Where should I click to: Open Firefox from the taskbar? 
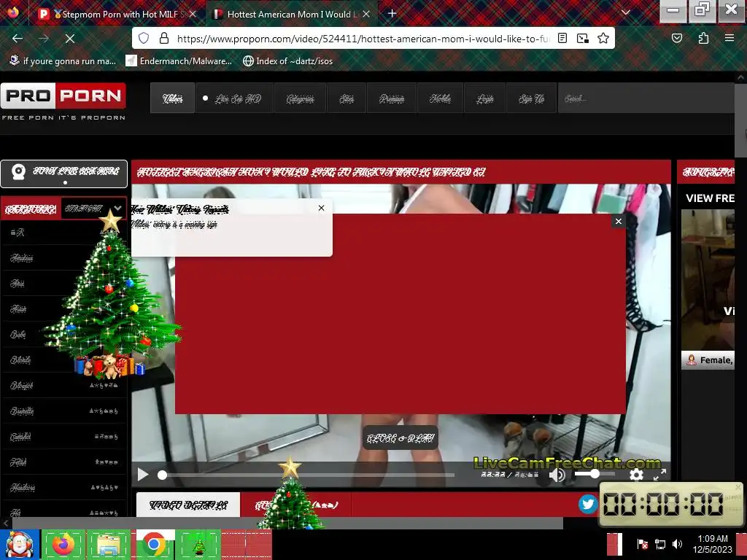pos(63,545)
